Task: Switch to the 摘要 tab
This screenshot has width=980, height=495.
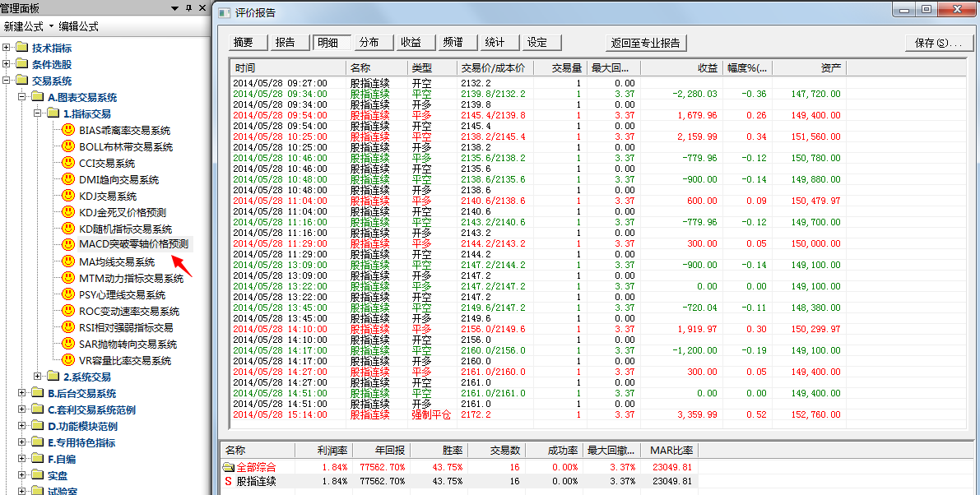Action: [x=243, y=43]
